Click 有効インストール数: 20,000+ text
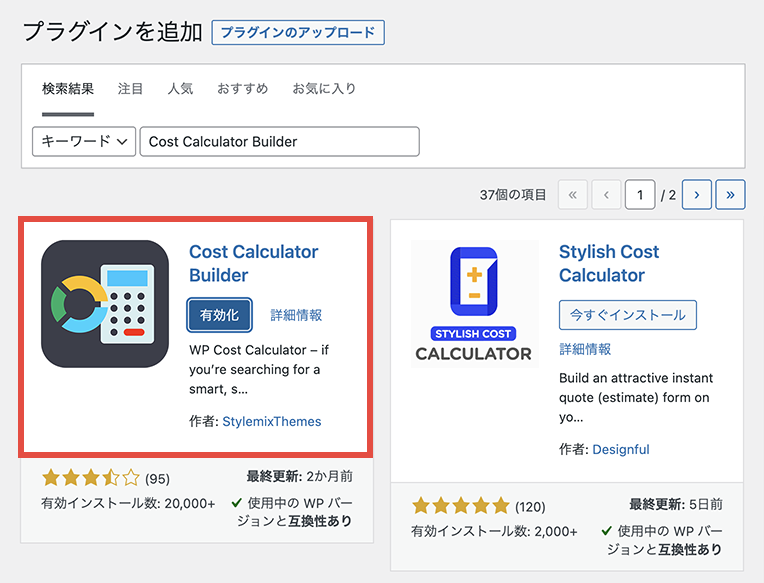The height and width of the screenshot is (583, 764). pos(128,503)
